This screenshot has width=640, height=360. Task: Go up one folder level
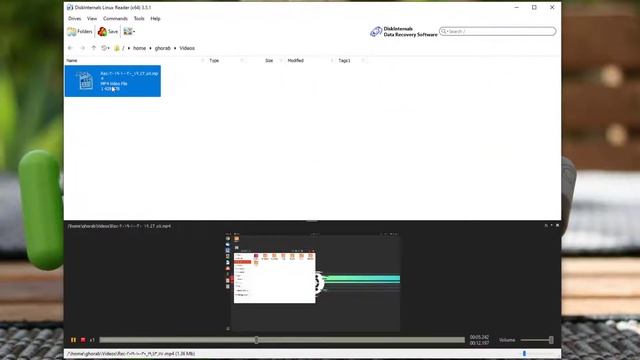pyautogui.click(x=94, y=48)
